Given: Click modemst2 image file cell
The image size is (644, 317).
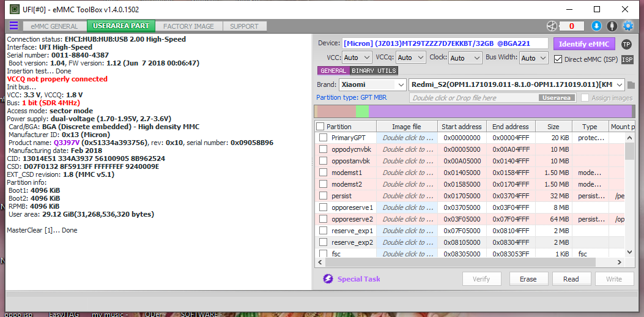Looking at the screenshot, I should pos(407,184).
